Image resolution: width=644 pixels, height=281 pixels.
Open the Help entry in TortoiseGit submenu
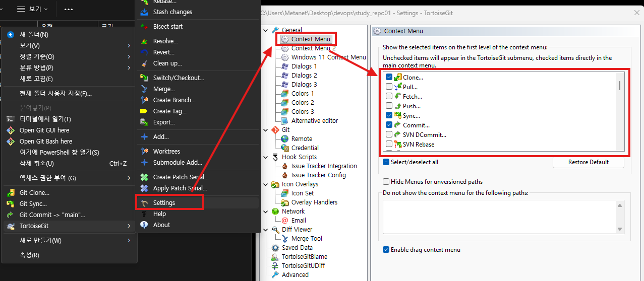[198, 214]
